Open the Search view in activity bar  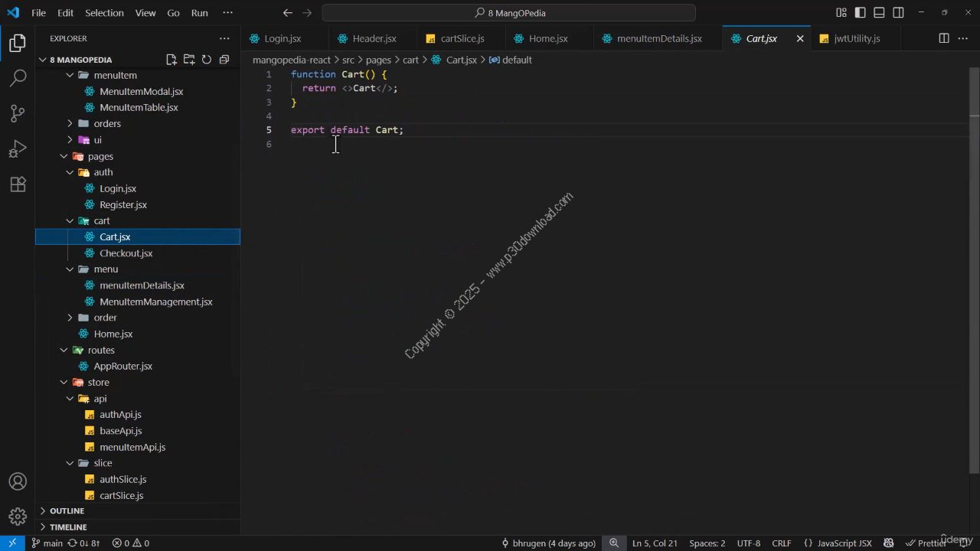(x=18, y=78)
